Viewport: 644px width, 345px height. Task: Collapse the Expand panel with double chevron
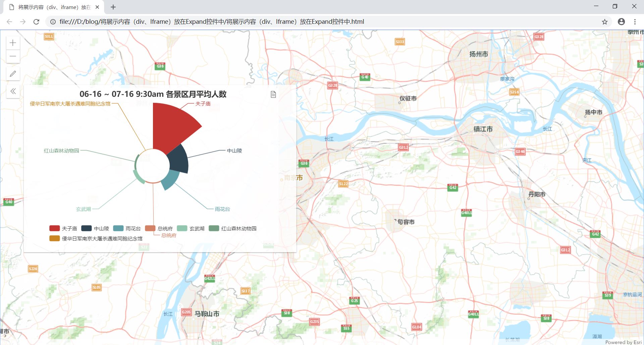[x=13, y=91]
